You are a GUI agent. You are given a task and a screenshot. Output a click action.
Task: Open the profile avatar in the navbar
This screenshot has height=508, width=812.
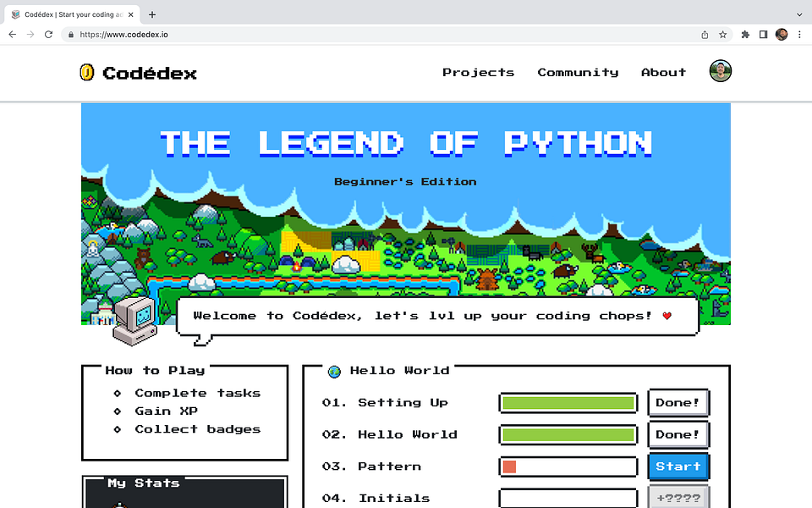pos(720,71)
